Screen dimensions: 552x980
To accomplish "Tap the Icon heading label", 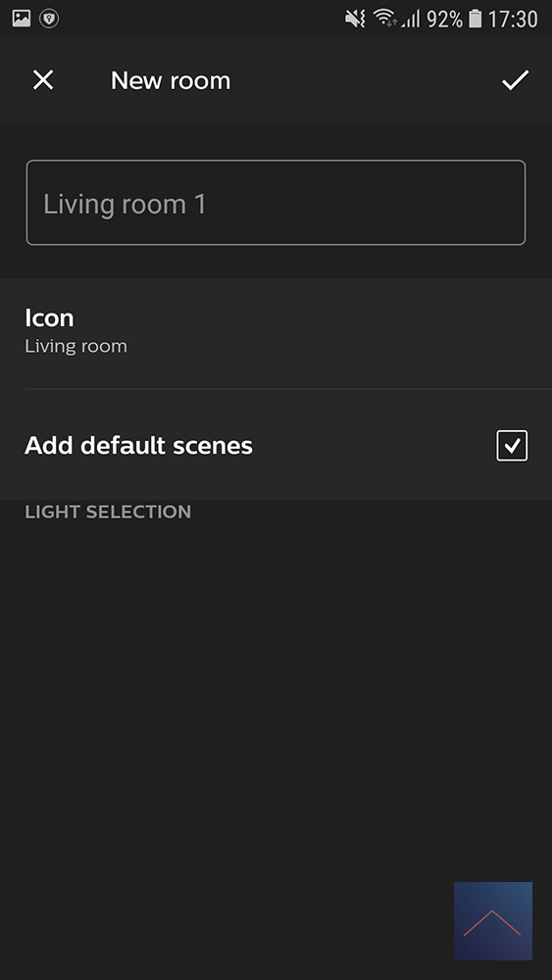I will pyautogui.click(x=49, y=318).
